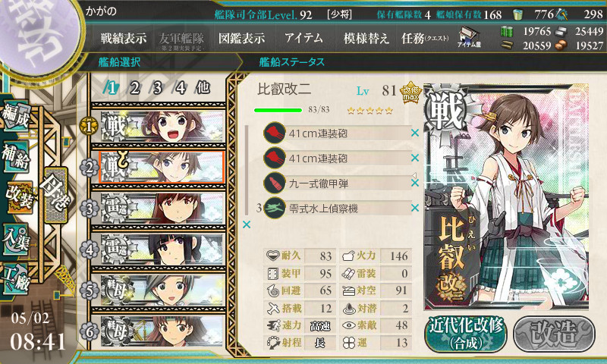Switch to fleet 2 tab
The width and height of the screenshot is (607, 364).
click(x=134, y=88)
